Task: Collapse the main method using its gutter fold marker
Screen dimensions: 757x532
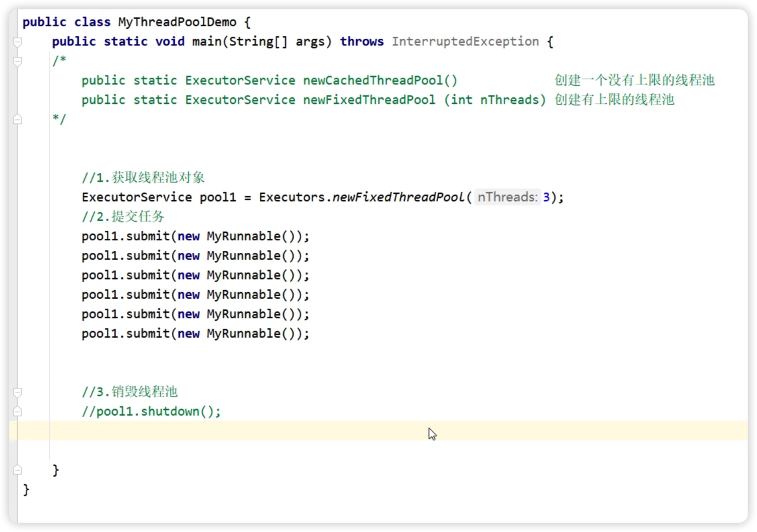Action: [18, 42]
